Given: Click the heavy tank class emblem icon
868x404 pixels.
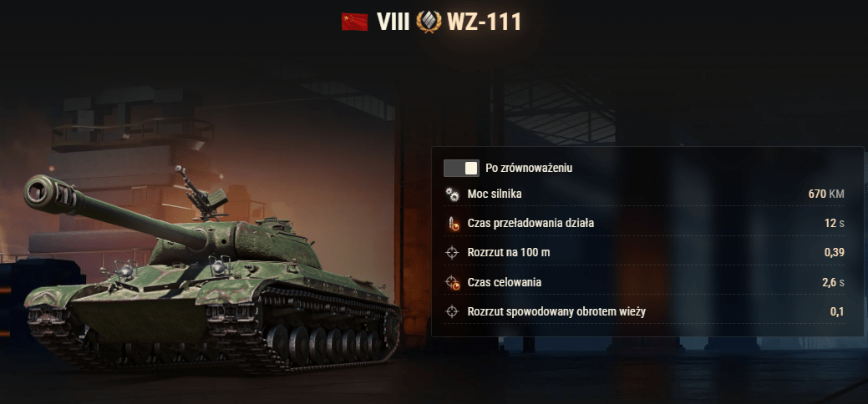Looking at the screenshot, I should pos(429,22).
